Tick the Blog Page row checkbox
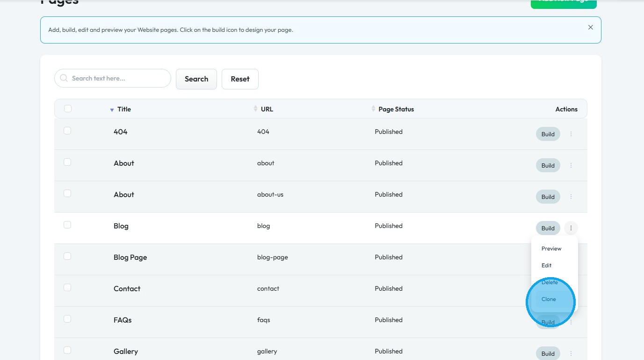The height and width of the screenshot is (360, 644). (67, 256)
